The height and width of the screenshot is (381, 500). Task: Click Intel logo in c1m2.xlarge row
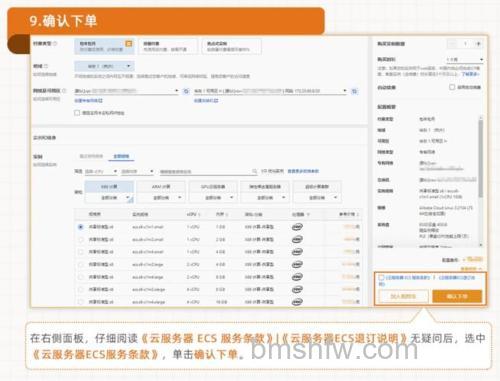[297, 289]
